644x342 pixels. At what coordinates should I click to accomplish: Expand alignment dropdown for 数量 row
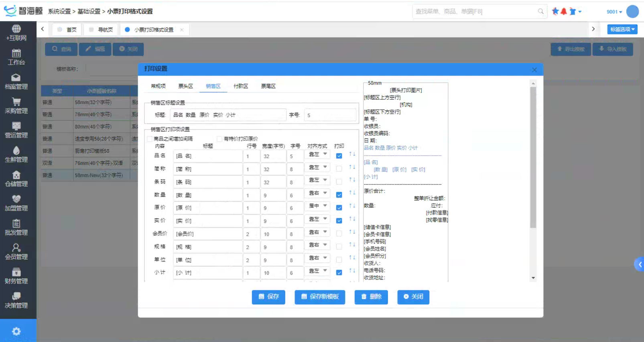[318, 193]
